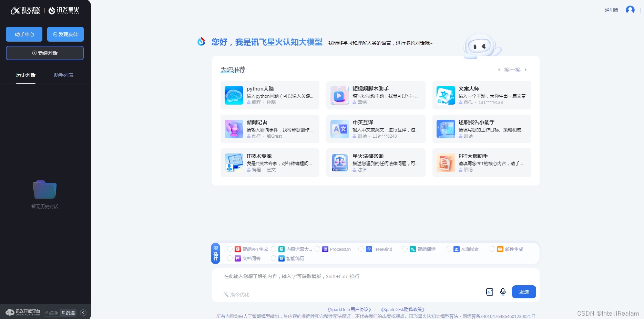Select the 沉浸 theme mode
This screenshot has height=319, width=644.
pos(68,312)
